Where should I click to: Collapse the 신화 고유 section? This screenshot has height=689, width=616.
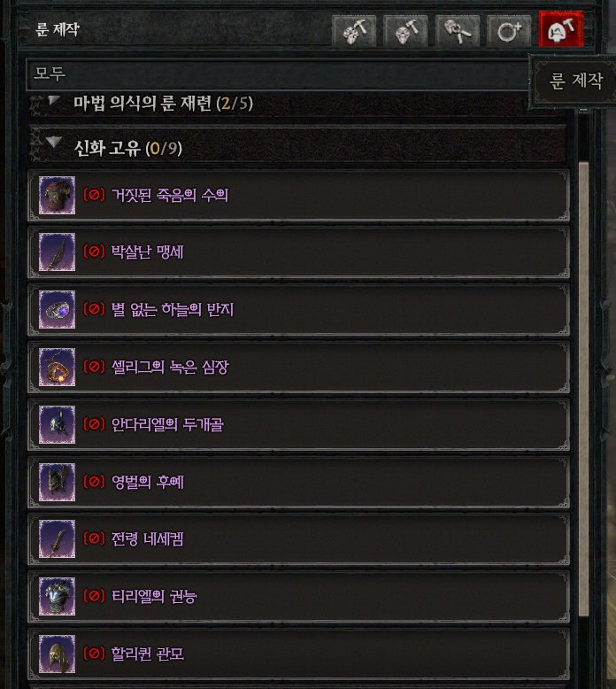[296, 147]
